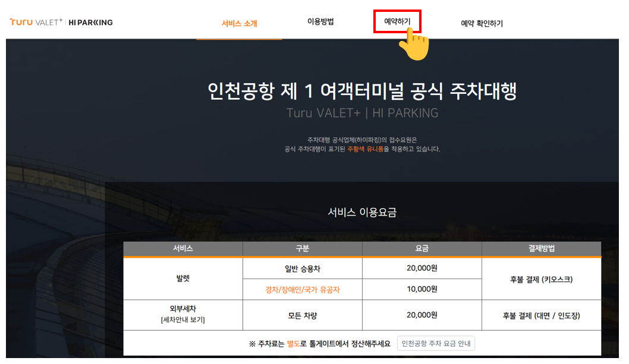Open the 세차안내 보기 link
The width and height of the screenshot is (629, 364).
(x=183, y=320)
